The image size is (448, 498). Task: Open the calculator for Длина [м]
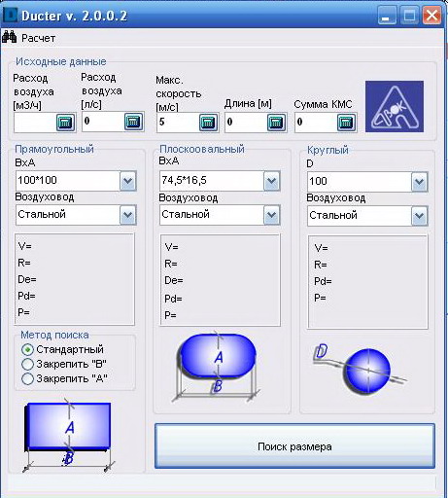coord(276,123)
